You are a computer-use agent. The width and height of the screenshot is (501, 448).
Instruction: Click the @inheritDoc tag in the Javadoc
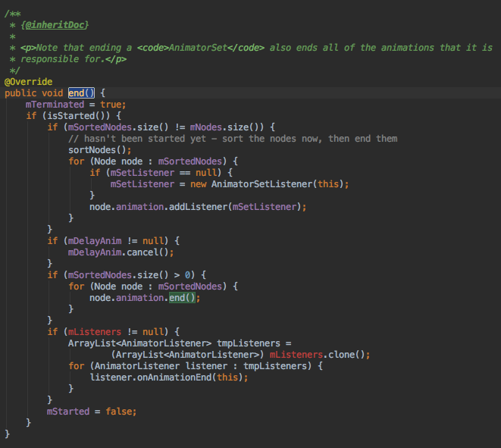tap(55, 25)
